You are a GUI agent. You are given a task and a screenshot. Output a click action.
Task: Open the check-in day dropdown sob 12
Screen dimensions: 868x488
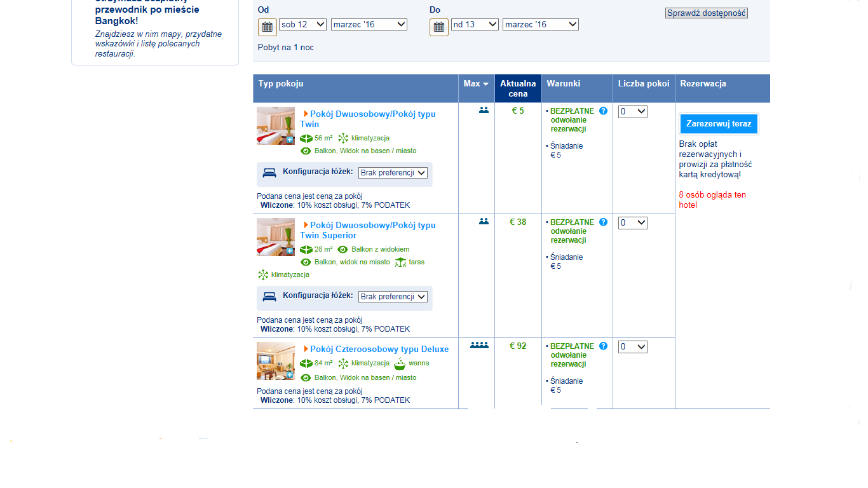click(x=302, y=24)
